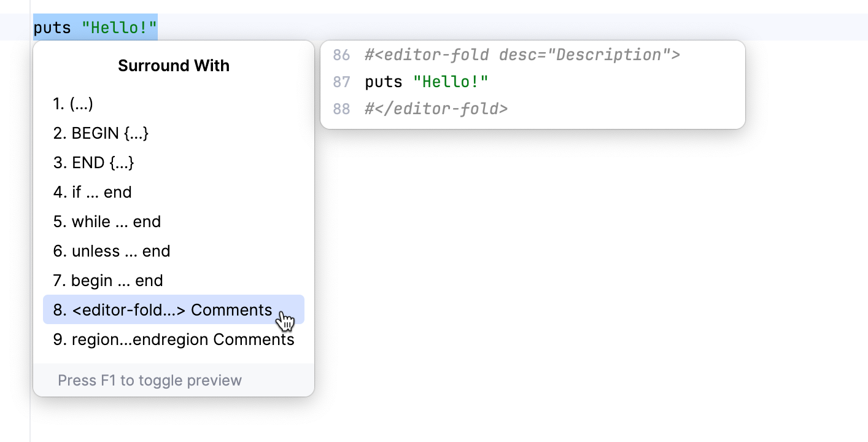Surround selection with "if ... end"
Screen dimensions: 868x442
pyautogui.click(x=93, y=192)
